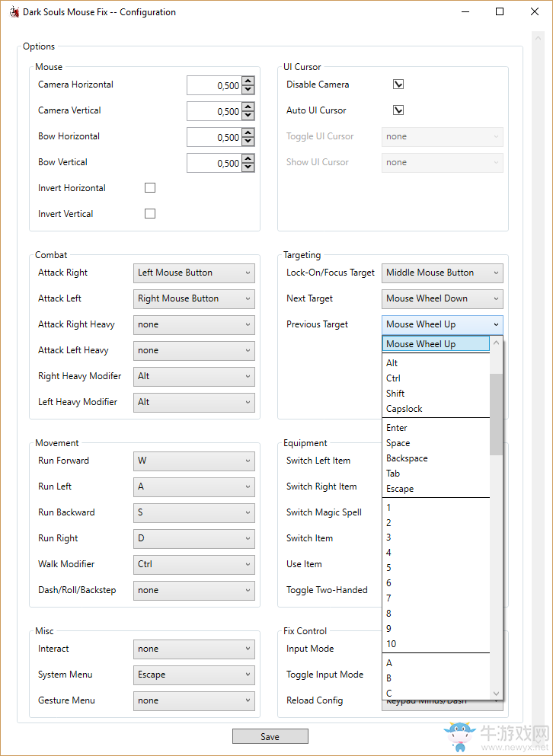Select Shift in the open list
This screenshot has height=756, width=553.
pos(436,394)
